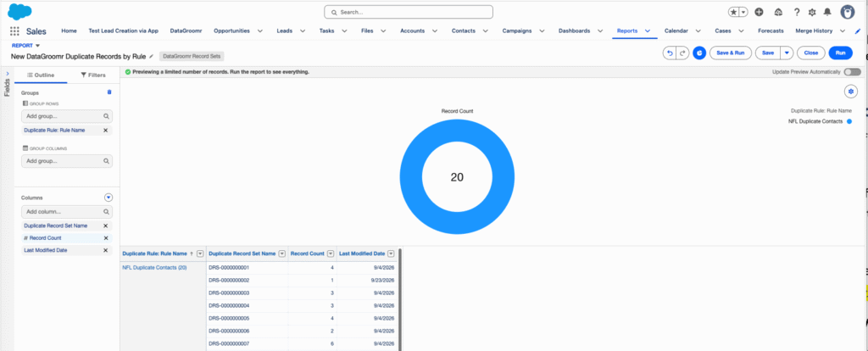Click the Group Columns Add group field
The width and height of the screenshot is (868, 351).
coord(66,161)
